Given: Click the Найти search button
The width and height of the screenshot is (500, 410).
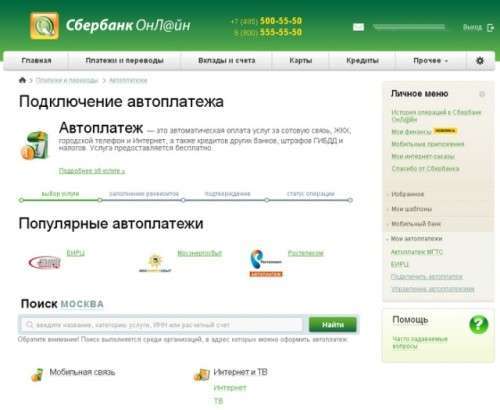Looking at the screenshot, I should click(x=333, y=324).
